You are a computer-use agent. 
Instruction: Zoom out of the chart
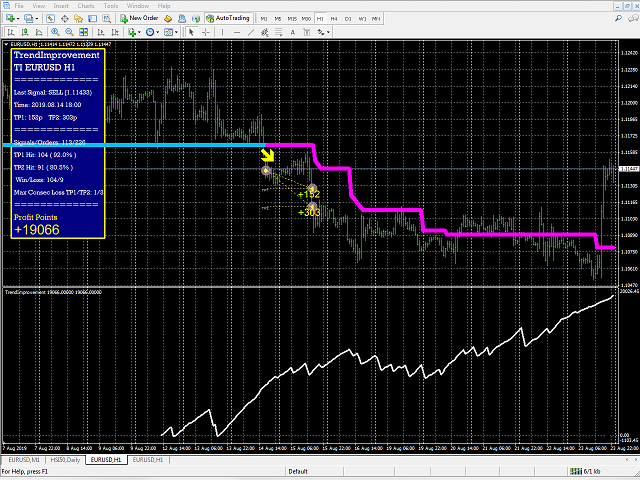click(69, 32)
